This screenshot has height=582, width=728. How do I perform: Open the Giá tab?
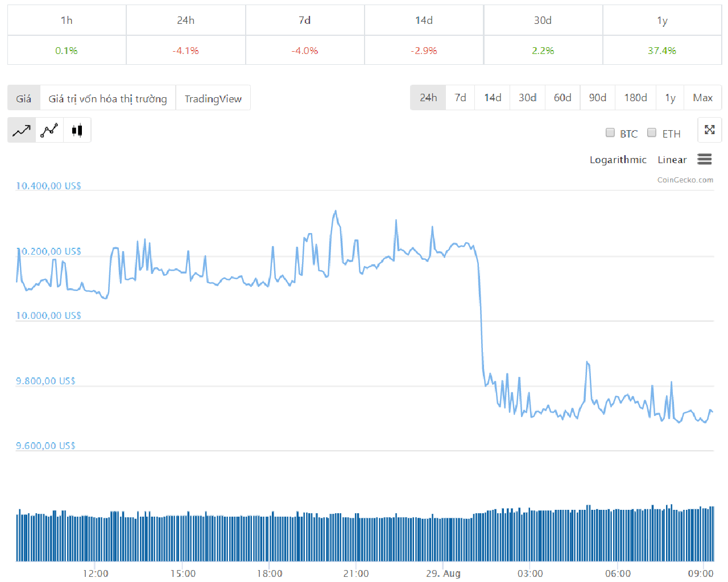coord(24,98)
